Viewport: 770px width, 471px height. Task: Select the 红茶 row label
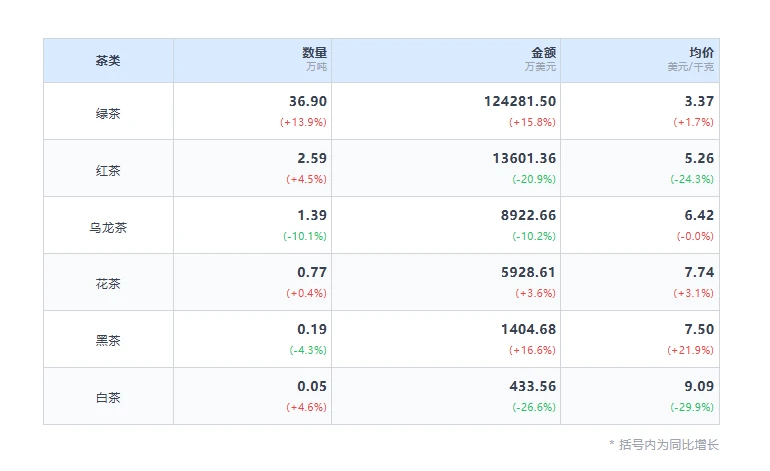click(108, 170)
